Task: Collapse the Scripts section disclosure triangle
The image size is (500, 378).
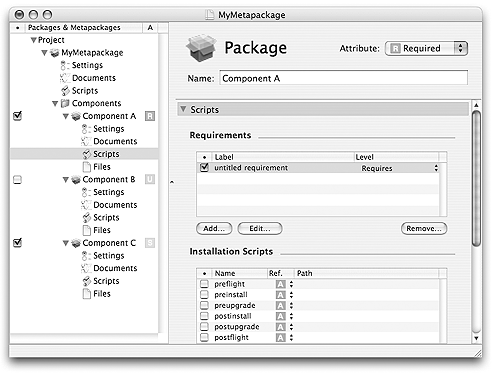Action: pos(183,109)
